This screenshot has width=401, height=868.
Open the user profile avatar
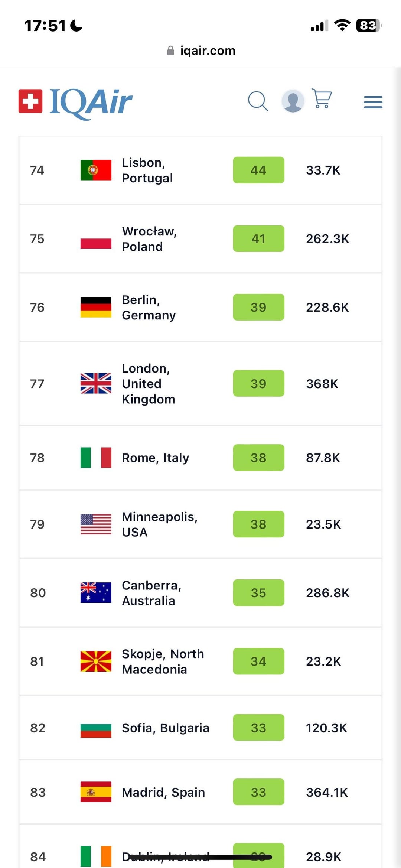[293, 101]
